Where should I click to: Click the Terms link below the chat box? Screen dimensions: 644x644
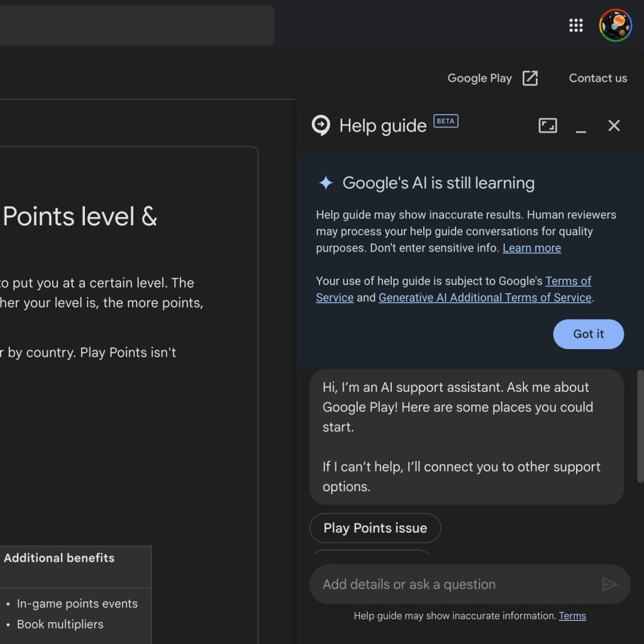[x=572, y=616]
